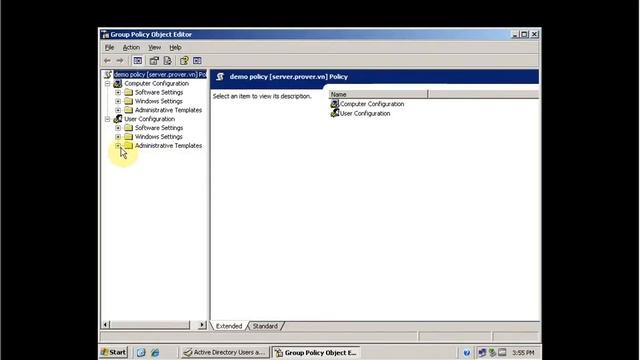Collapse the User Configuration tree node
The image size is (640, 360).
[107, 119]
